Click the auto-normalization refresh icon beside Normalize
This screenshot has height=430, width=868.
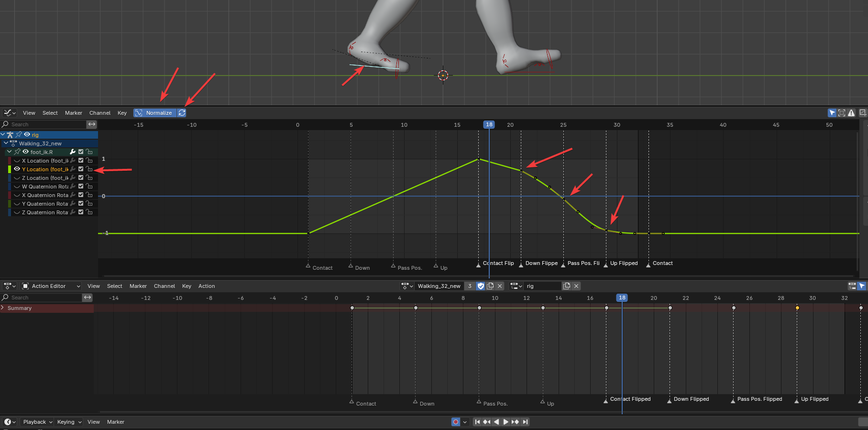(x=182, y=113)
